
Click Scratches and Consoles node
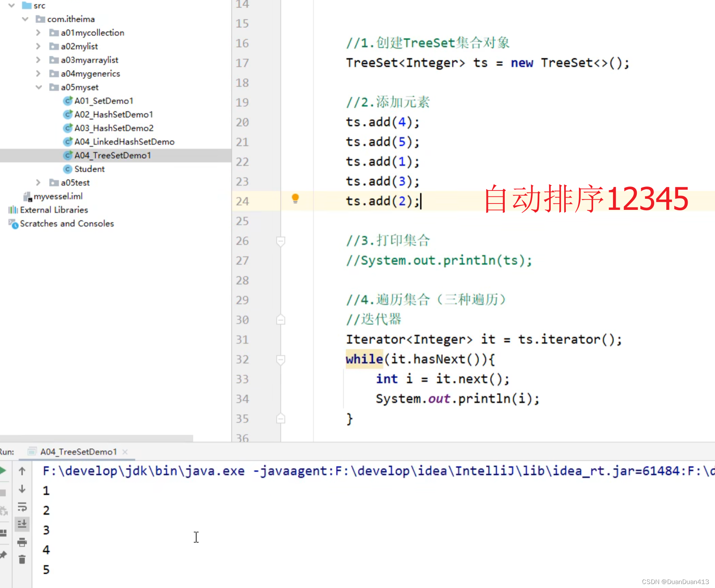(x=67, y=223)
